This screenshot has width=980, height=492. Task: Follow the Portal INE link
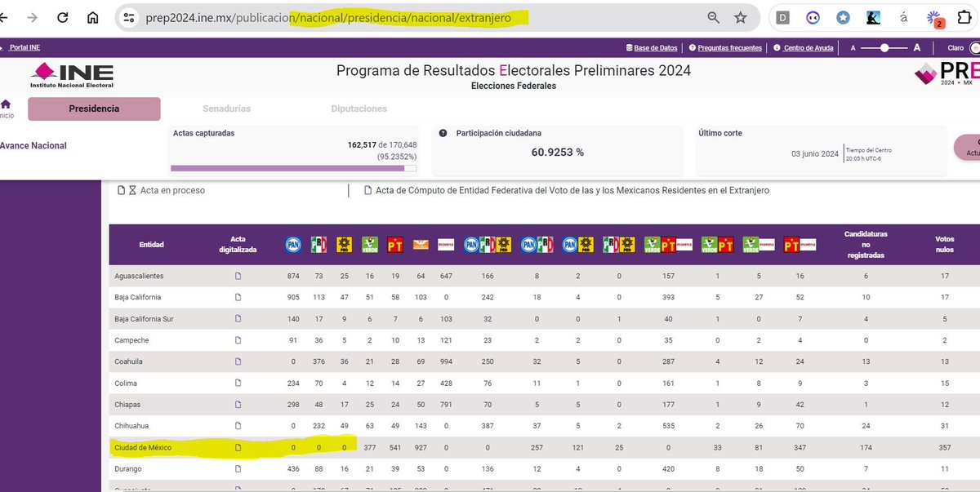click(x=24, y=48)
